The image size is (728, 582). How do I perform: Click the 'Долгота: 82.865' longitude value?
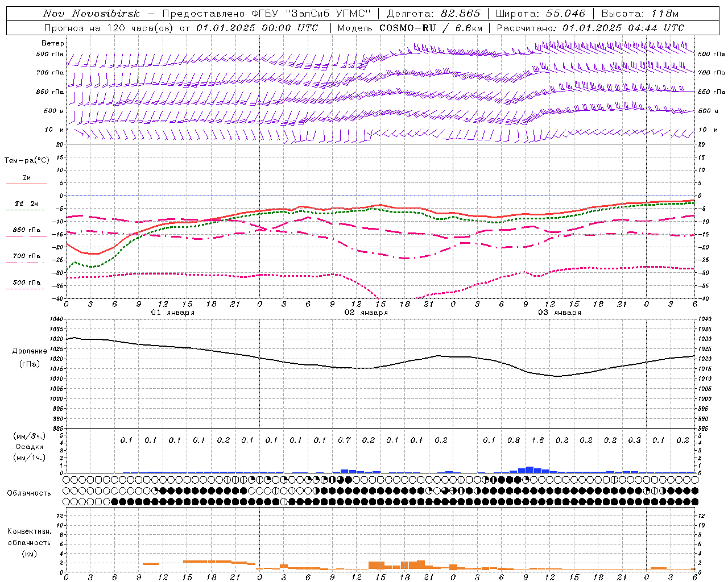tap(433, 14)
